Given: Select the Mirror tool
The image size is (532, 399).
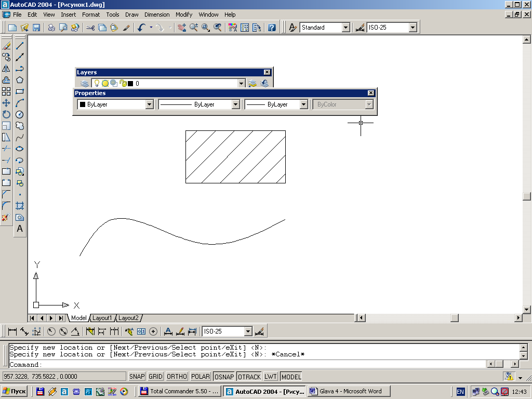Looking at the screenshot, I should [x=6, y=69].
